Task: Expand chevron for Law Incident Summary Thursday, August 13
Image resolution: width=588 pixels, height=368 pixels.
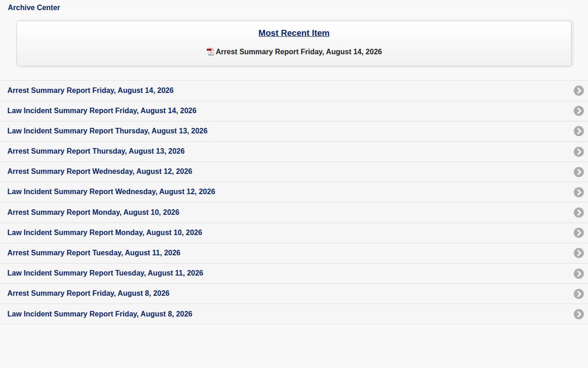Action: pyautogui.click(x=579, y=131)
